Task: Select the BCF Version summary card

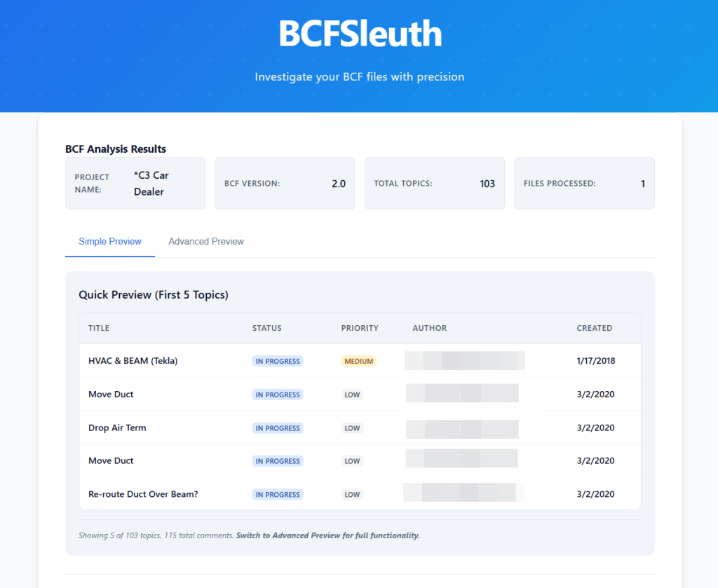Action: (x=285, y=184)
